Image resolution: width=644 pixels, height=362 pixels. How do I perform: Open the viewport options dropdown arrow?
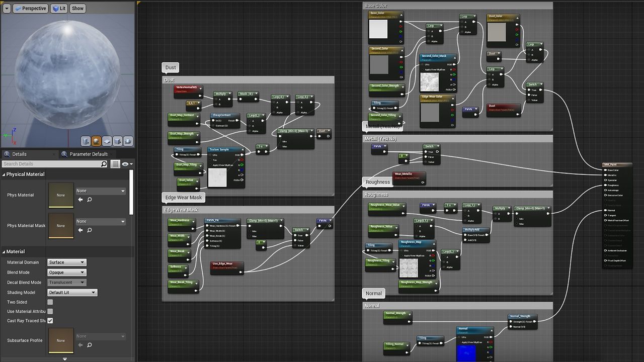point(7,9)
